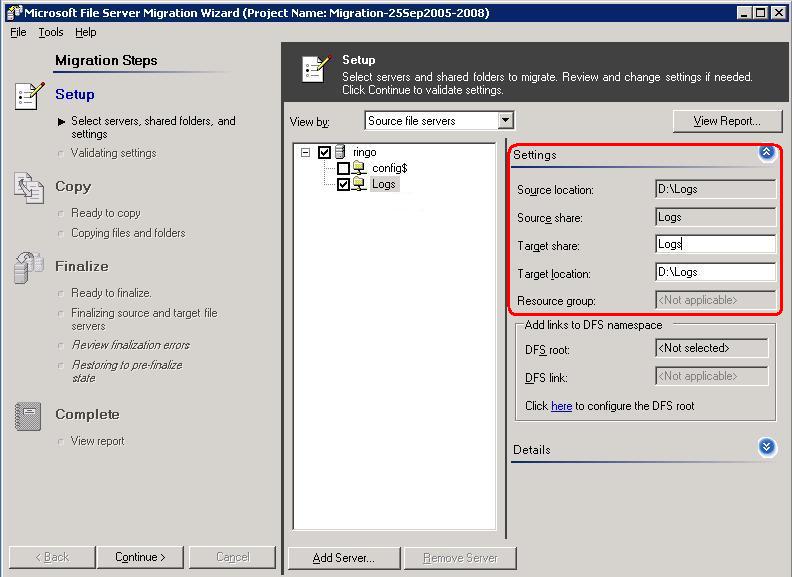Click the application icon in title bar

point(14,13)
